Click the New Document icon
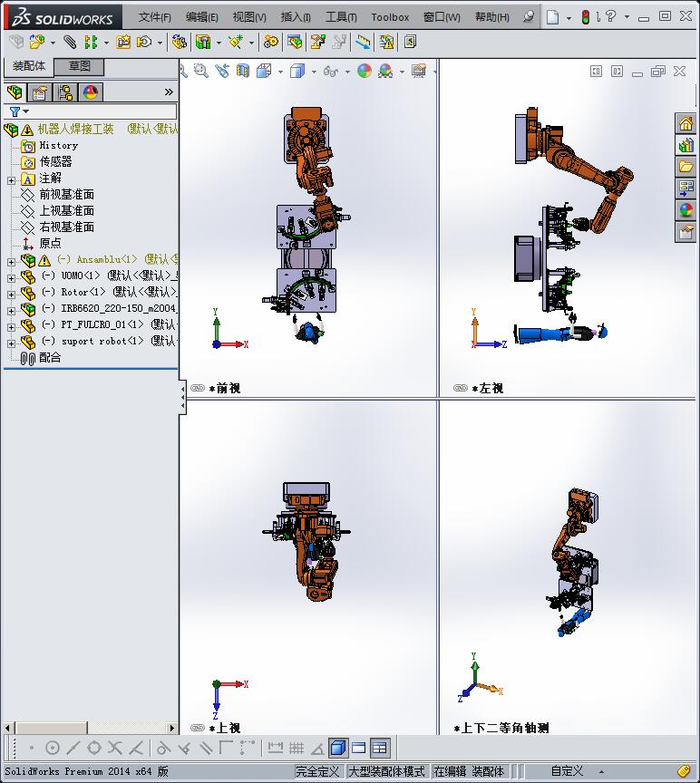 (552, 17)
